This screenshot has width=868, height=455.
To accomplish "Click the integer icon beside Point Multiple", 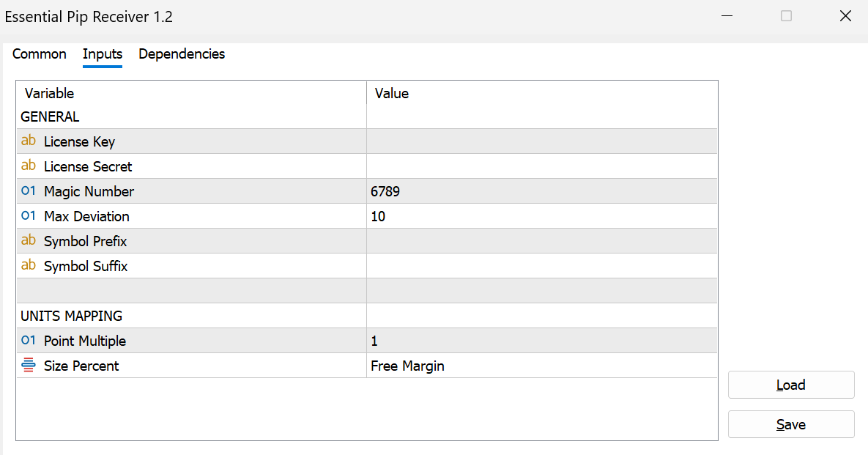I will coord(29,341).
